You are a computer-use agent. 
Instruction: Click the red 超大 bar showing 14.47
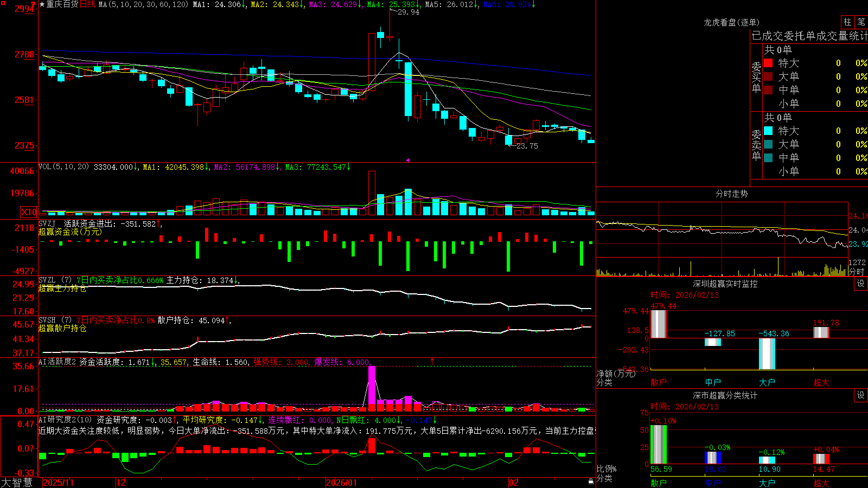(x=821, y=459)
